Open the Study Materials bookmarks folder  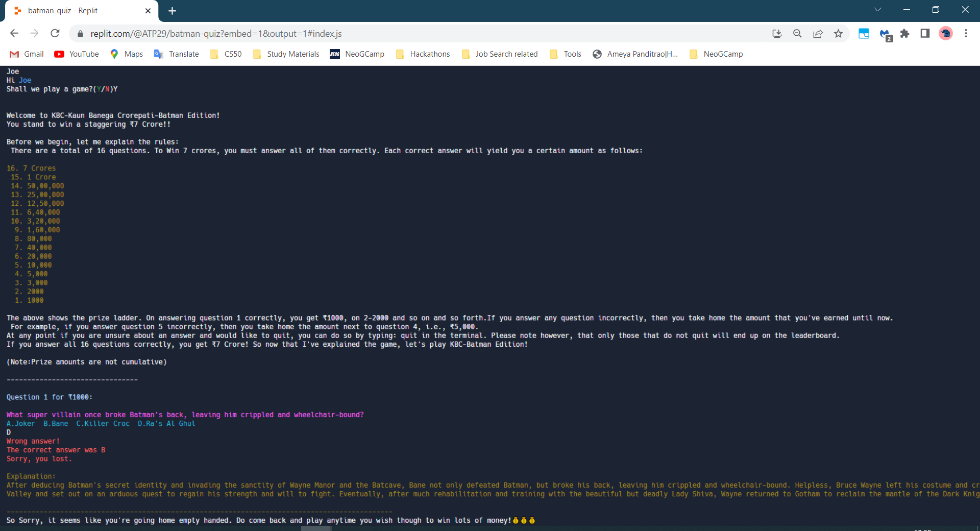point(286,54)
